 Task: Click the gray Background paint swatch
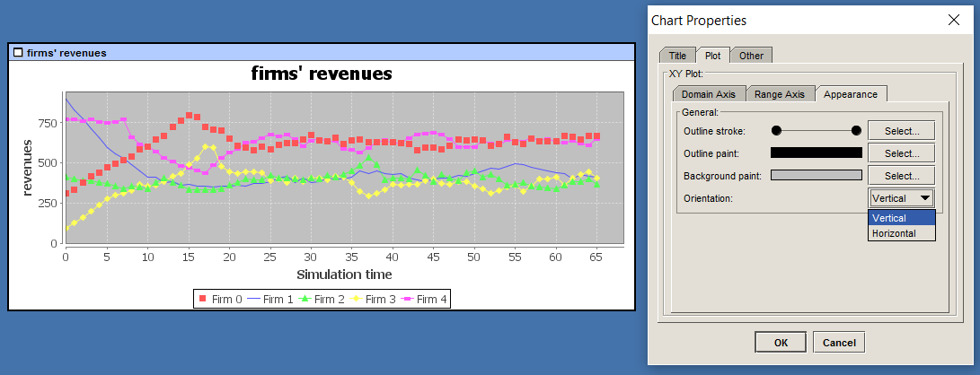(816, 176)
